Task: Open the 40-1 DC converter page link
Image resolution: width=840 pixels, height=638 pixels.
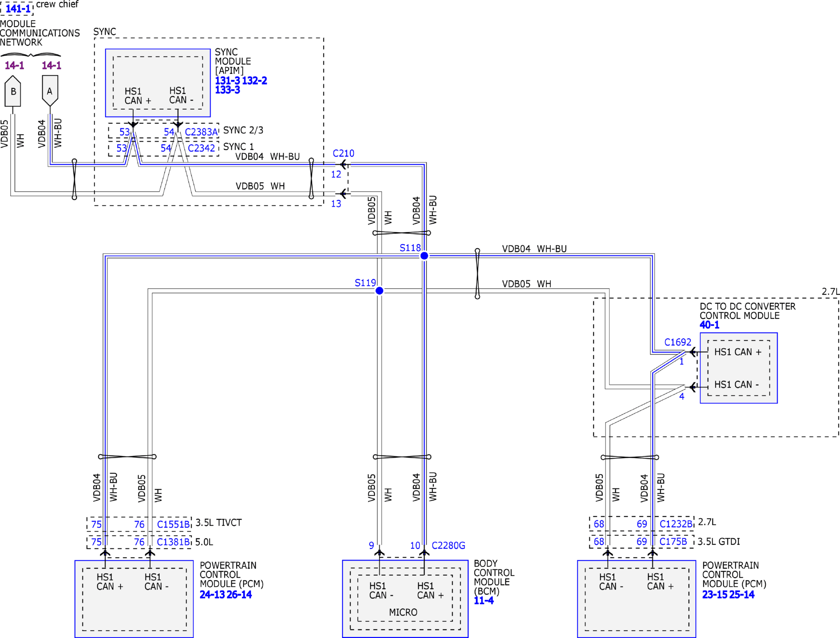Action: tap(709, 325)
